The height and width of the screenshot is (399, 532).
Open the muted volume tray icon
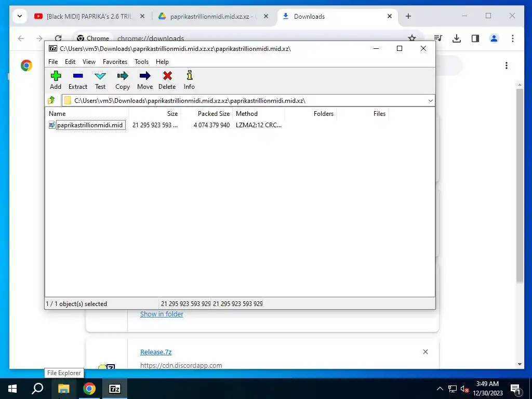pyautogui.click(x=465, y=389)
